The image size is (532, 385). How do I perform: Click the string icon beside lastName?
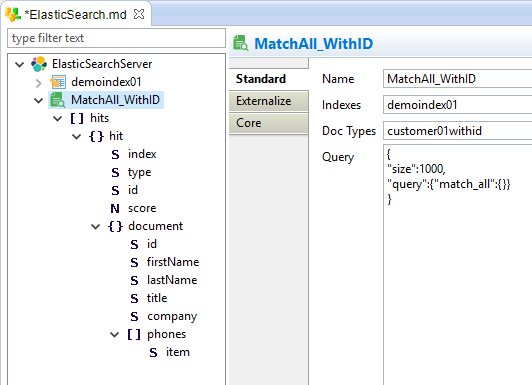pos(134,280)
